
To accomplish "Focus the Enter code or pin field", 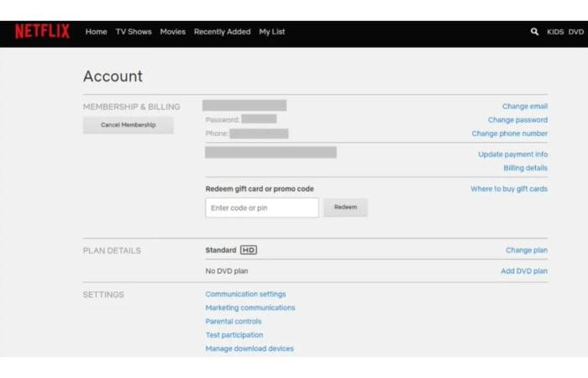I will click(x=262, y=207).
